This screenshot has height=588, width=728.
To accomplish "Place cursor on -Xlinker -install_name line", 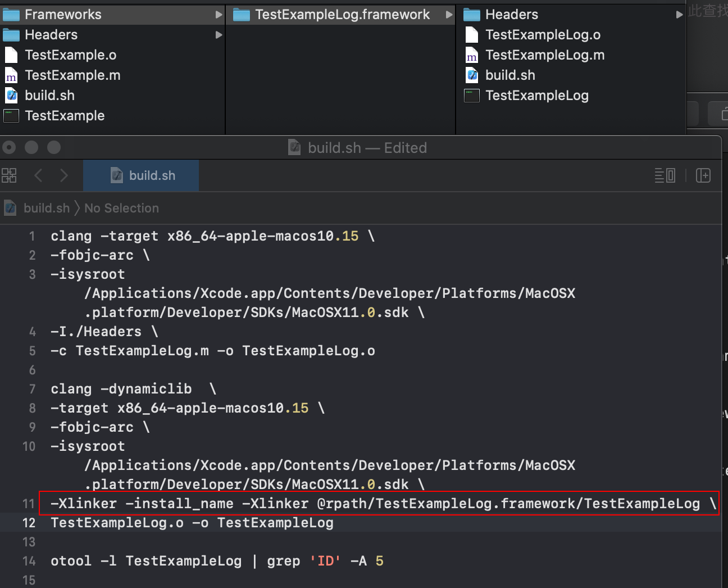I will click(x=384, y=504).
